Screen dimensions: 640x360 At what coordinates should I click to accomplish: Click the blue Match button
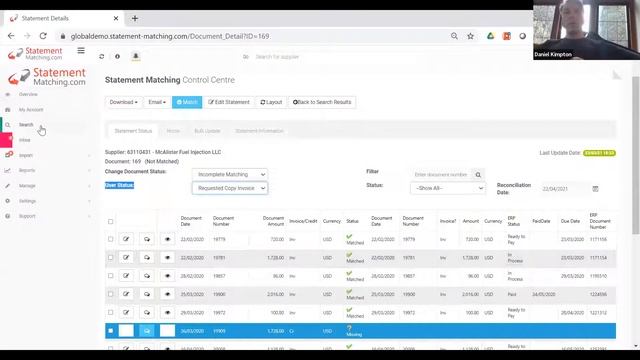click(187, 102)
